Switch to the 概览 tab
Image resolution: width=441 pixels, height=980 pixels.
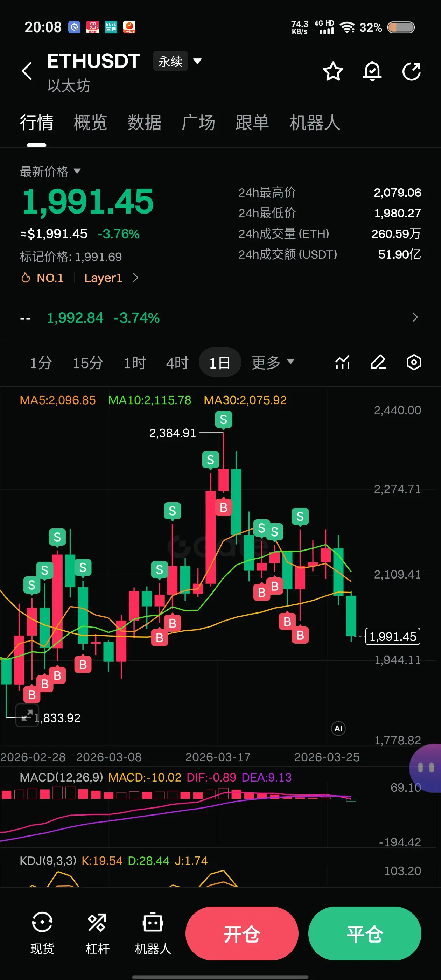pyautogui.click(x=91, y=122)
